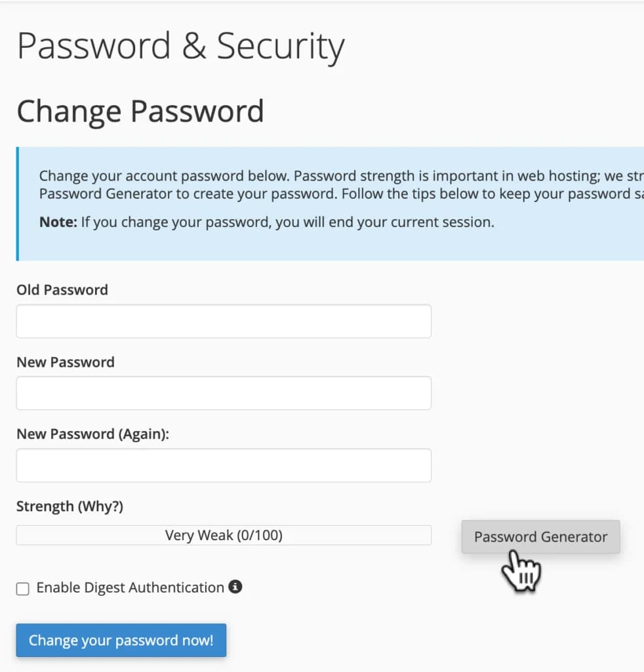Focus the New Password input field

223,392
